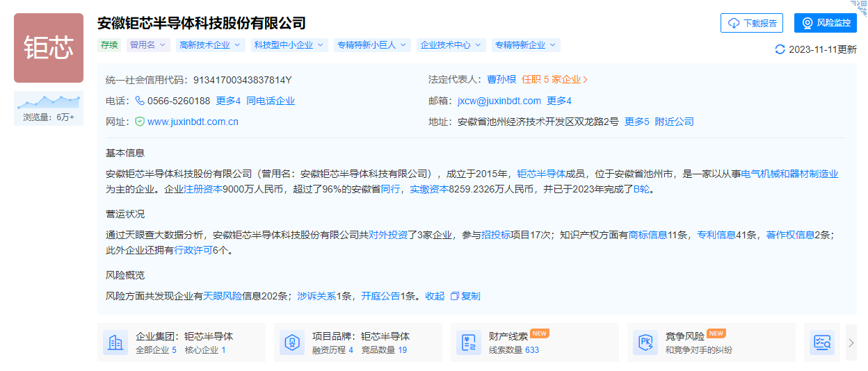Click the 注册资本 link

pos(202,189)
